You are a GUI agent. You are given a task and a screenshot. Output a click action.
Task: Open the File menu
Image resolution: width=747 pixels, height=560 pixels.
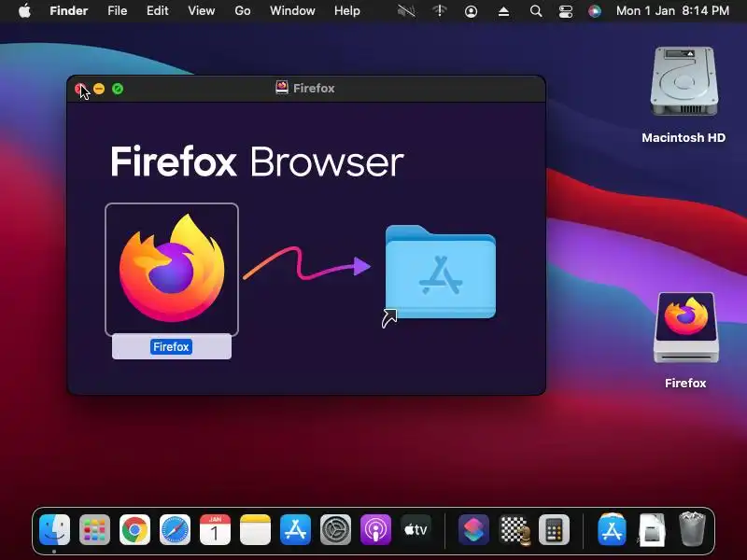coord(118,10)
